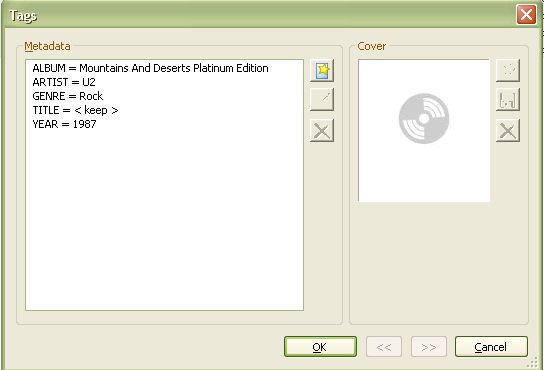
Task: Click the save cover icon in Cover panel
Action: 508,100
